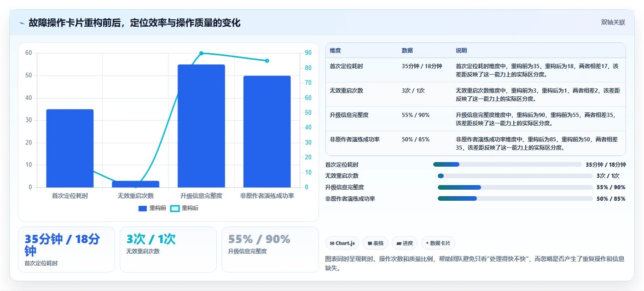Click the blue 重构前 legend color box
Screen dimensions: 644x291
(x=143, y=209)
